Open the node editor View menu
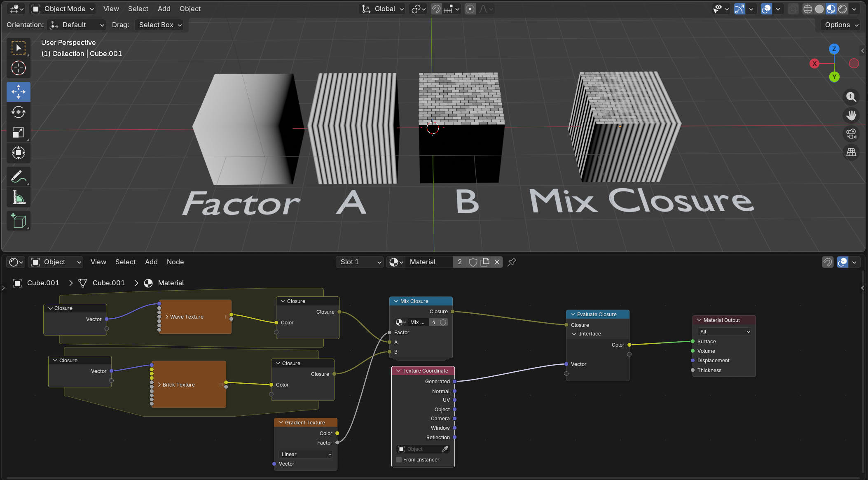Image resolution: width=868 pixels, height=480 pixels. (98, 262)
